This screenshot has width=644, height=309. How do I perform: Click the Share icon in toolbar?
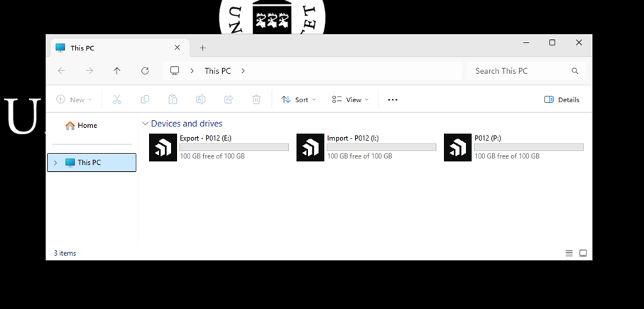(229, 99)
